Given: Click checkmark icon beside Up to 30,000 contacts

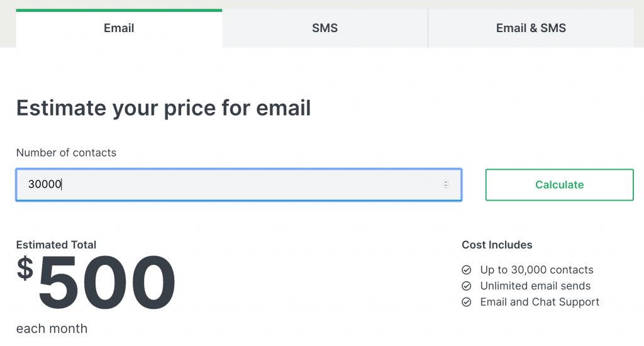Looking at the screenshot, I should tap(467, 270).
